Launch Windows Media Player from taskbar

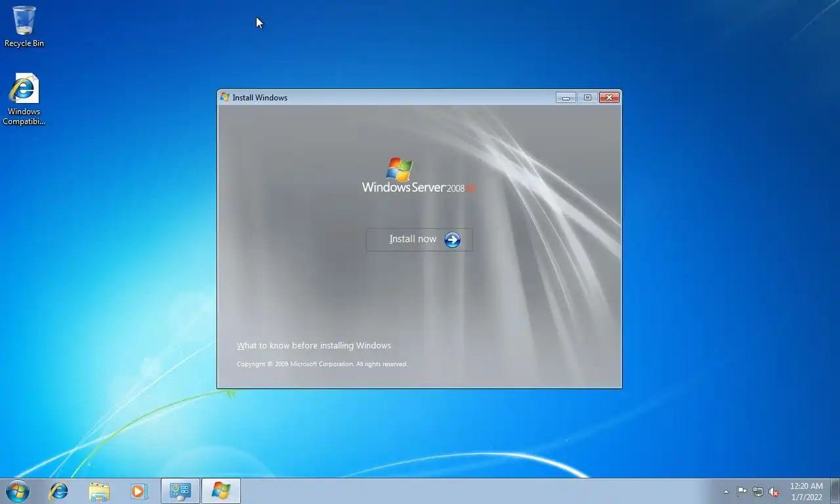(138, 491)
